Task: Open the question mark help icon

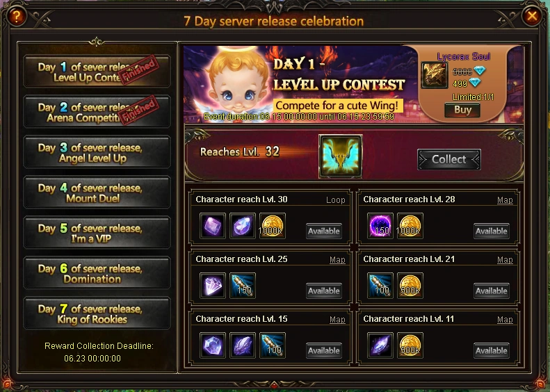Action: [x=16, y=16]
